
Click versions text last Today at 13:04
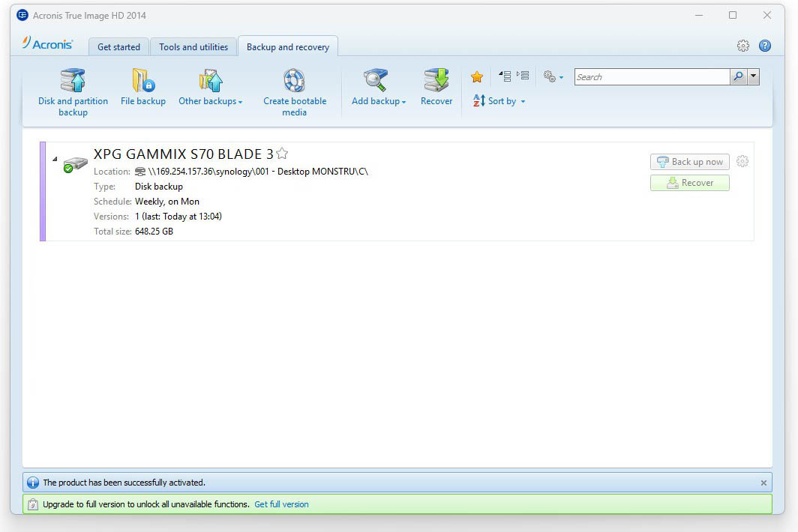178,216
